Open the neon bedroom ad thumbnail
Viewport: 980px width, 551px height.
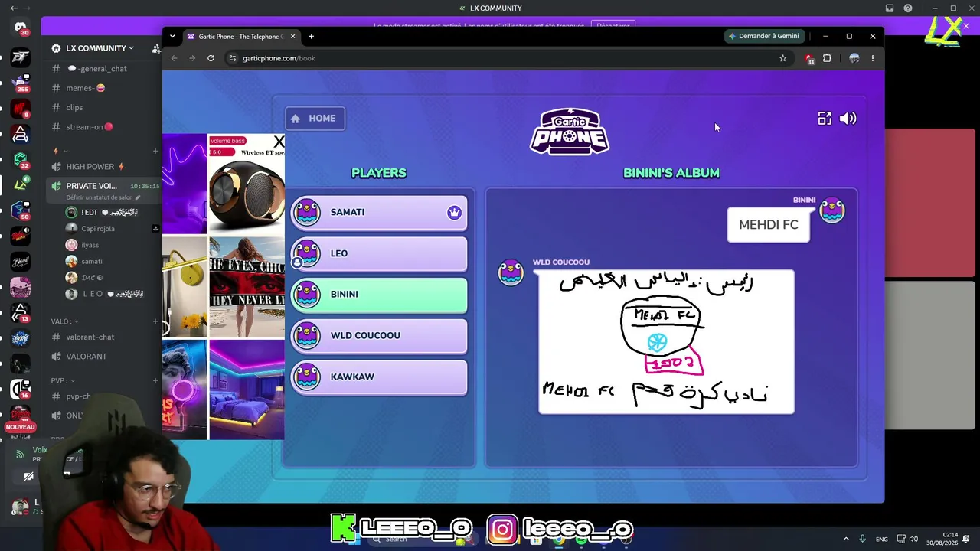pyautogui.click(x=247, y=390)
